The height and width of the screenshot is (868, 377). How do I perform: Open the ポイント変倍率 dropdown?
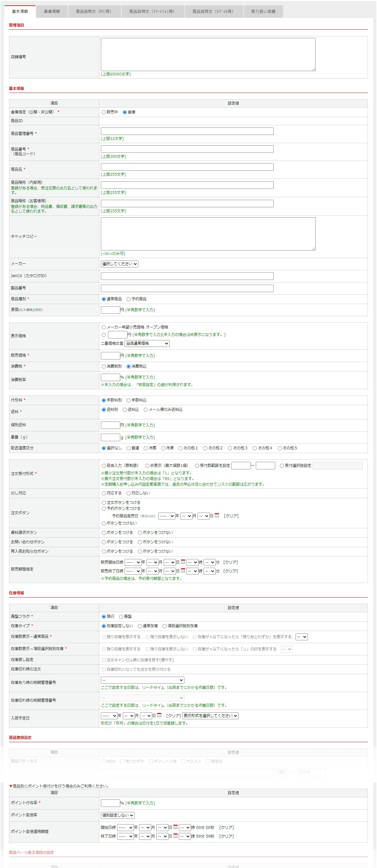[118, 815]
